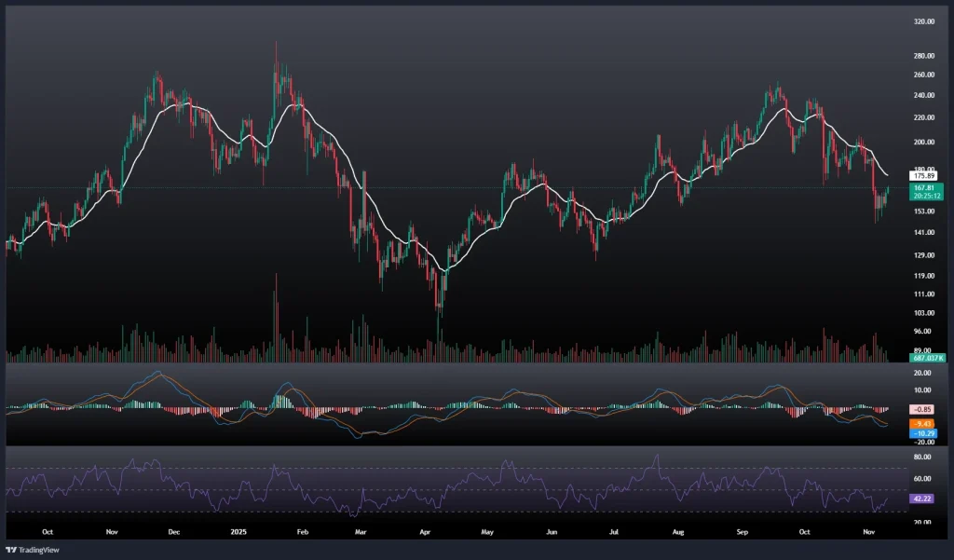Click the moving average value label 175.89
This screenshot has width=954, height=560.
(923, 175)
